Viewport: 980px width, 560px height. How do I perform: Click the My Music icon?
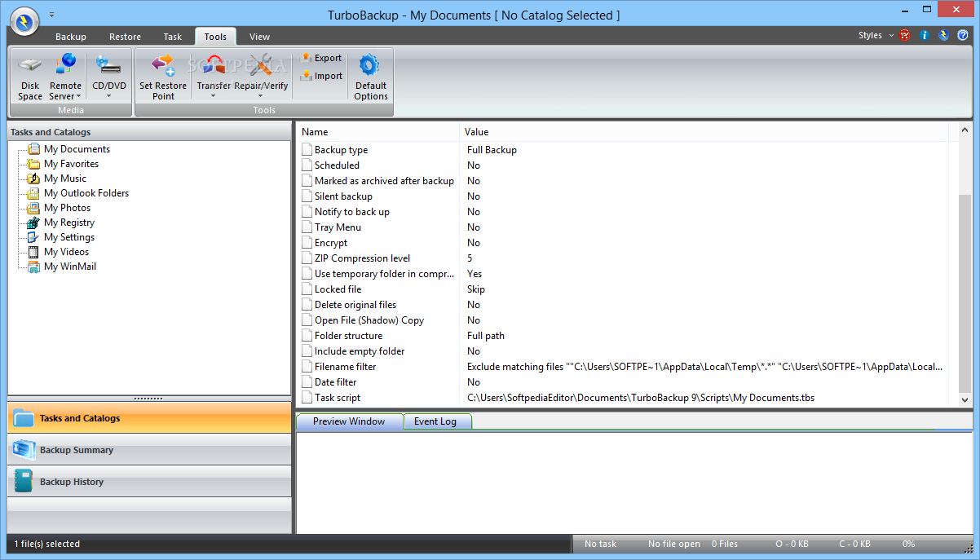(33, 179)
